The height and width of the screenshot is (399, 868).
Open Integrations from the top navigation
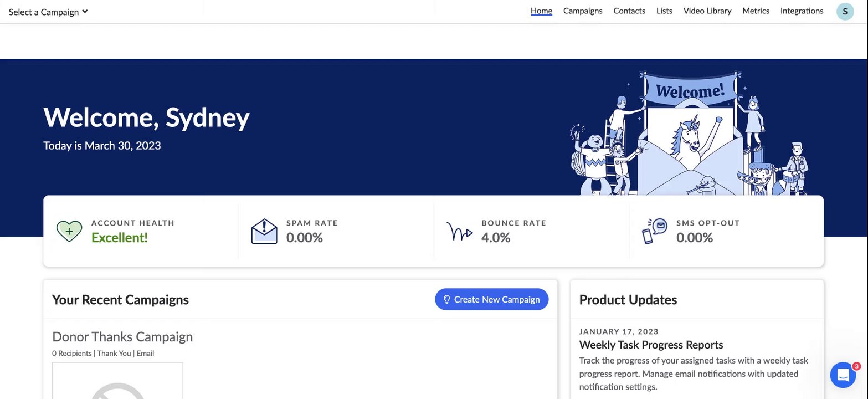pos(802,11)
